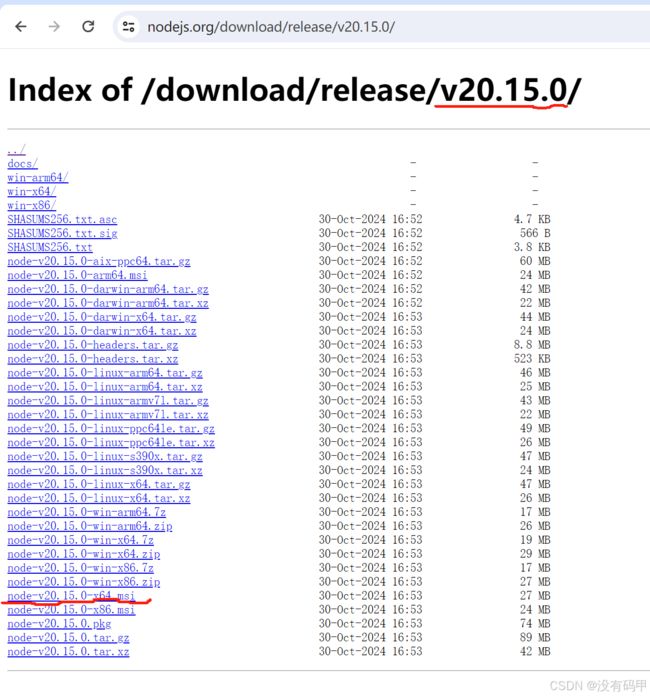Viewport: 650px width, 696px height.
Task: Click the 25 MB size value
Action: click(x=535, y=387)
